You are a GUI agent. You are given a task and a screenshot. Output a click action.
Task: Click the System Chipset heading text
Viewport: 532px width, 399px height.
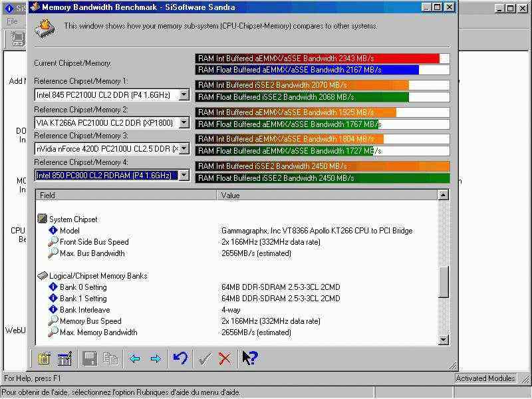coord(73,219)
